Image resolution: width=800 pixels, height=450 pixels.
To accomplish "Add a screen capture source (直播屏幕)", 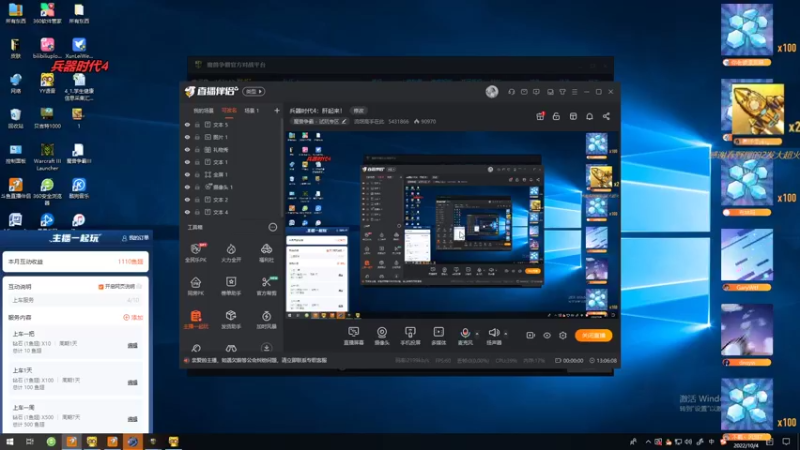I will (354, 336).
